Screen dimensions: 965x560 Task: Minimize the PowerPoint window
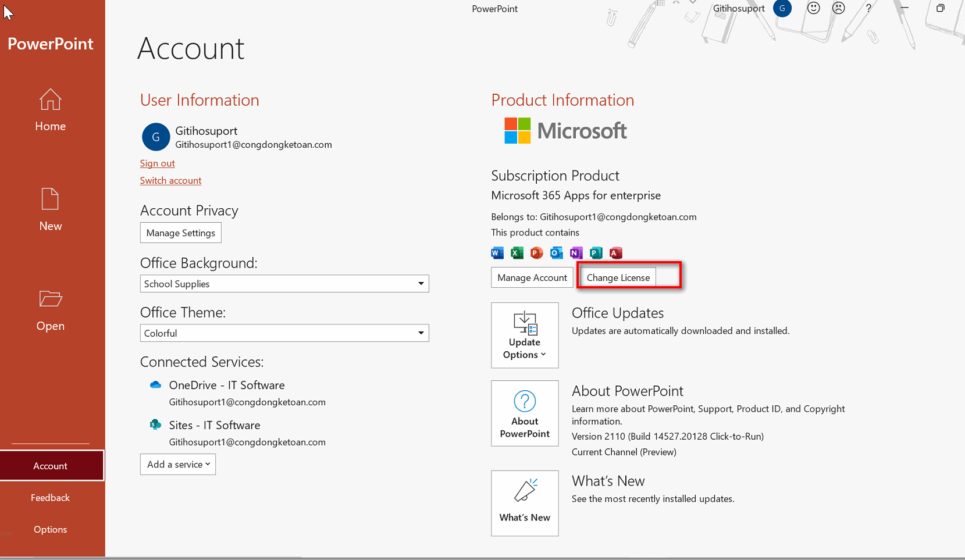point(905,8)
